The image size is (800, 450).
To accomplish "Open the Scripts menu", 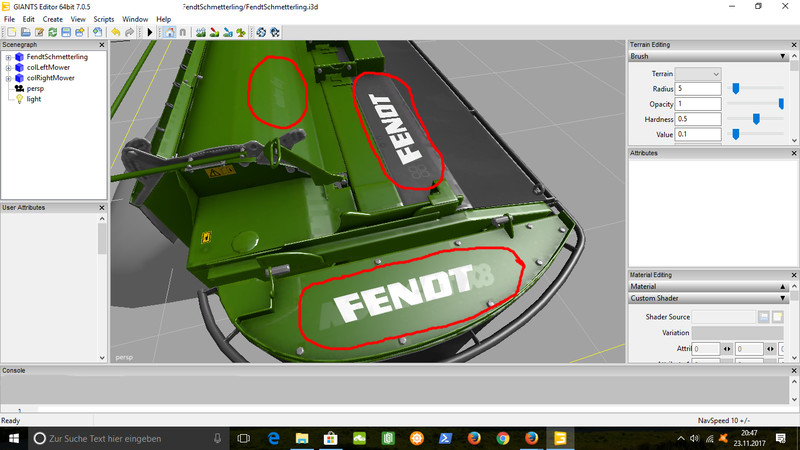I will tap(103, 19).
